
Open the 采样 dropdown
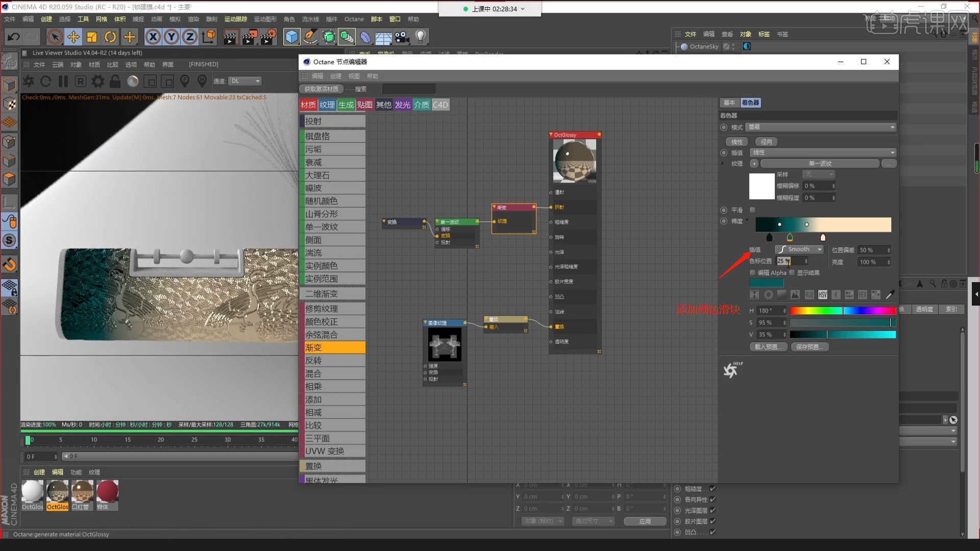coord(819,174)
